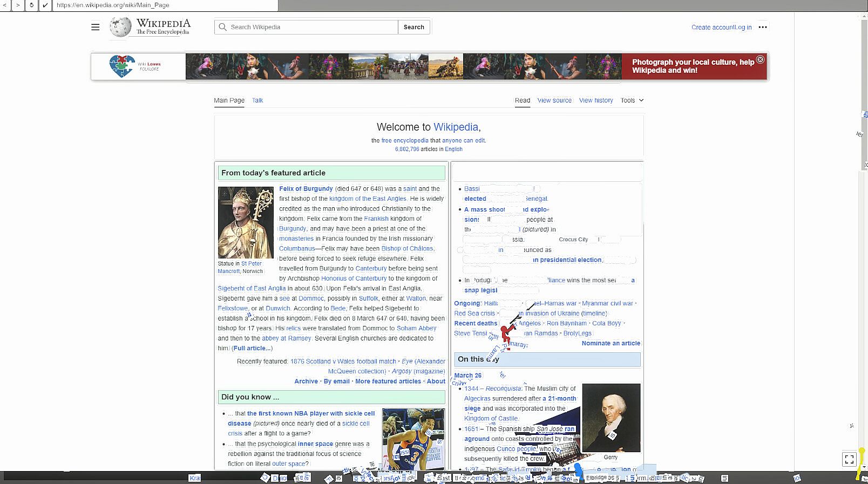Click the Wiki Loves Folklore heart logo

(122, 66)
